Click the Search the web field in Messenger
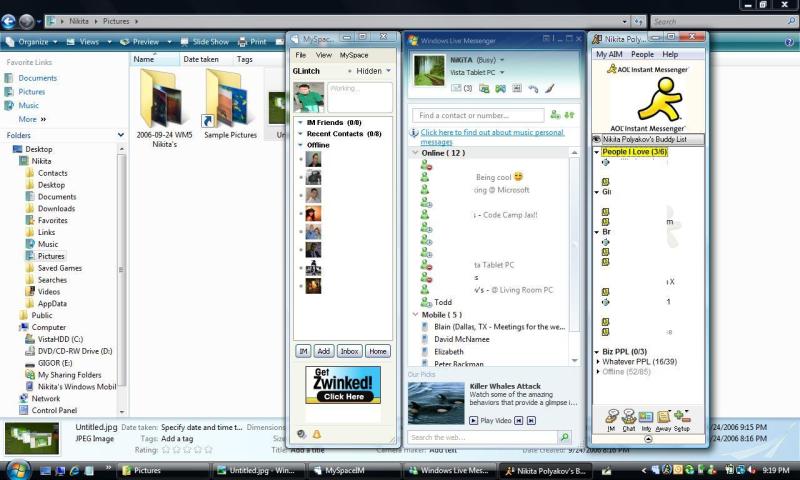This screenshot has height=480, width=800. (482, 437)
